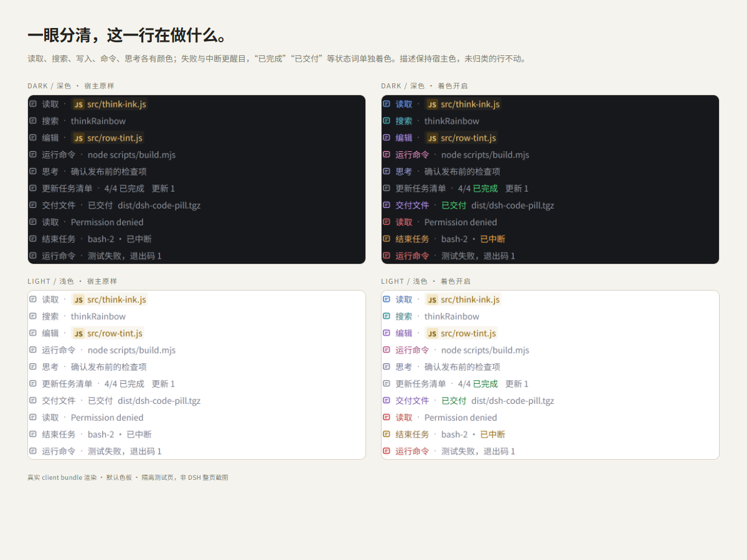The width and height of the screenshot is (747, 560).
Task: Click icon before 更新任务清单 in dark 着色开启 panel
Action: coord(387,188)
